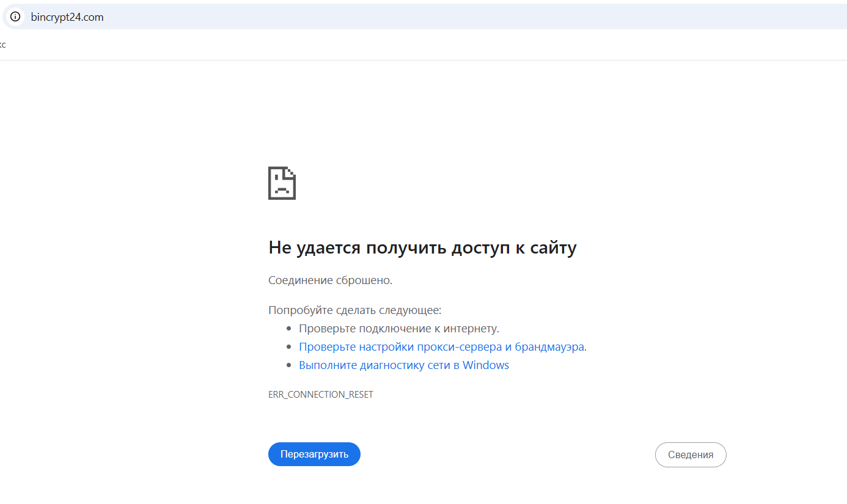
Task: Open 'Проверьте настройки прокси-сервера и брандмауэра' link
Action: pyautogui.click(x=441, y=347)
